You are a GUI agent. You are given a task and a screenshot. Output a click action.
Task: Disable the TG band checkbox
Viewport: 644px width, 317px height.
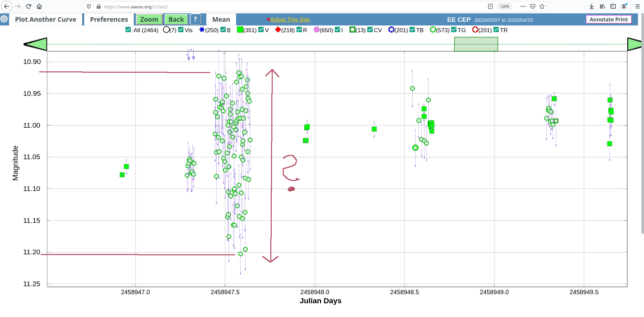click(454, 30)
